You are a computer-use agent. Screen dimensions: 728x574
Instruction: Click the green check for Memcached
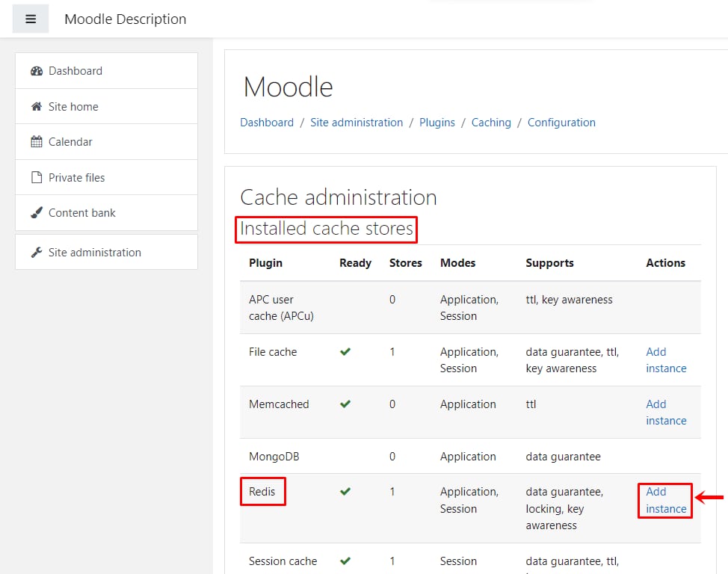(x=345, y=404)
